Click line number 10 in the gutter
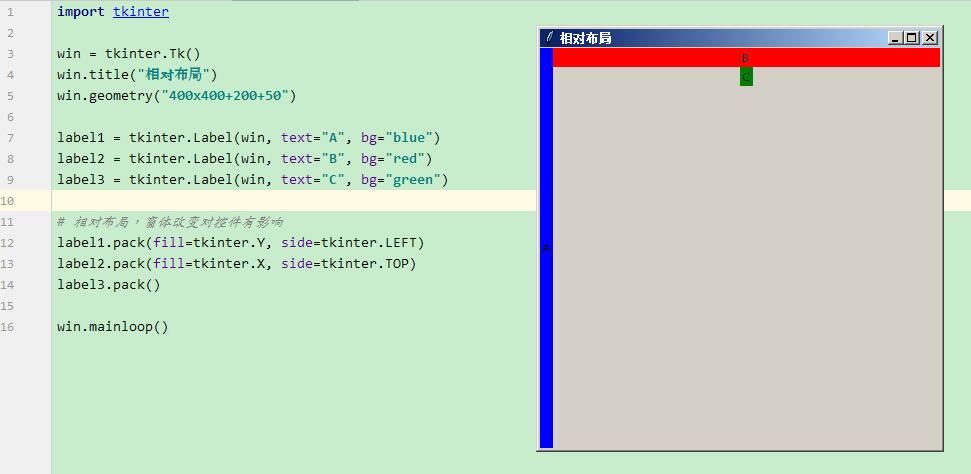971x474 pixels. coord(7,201)
